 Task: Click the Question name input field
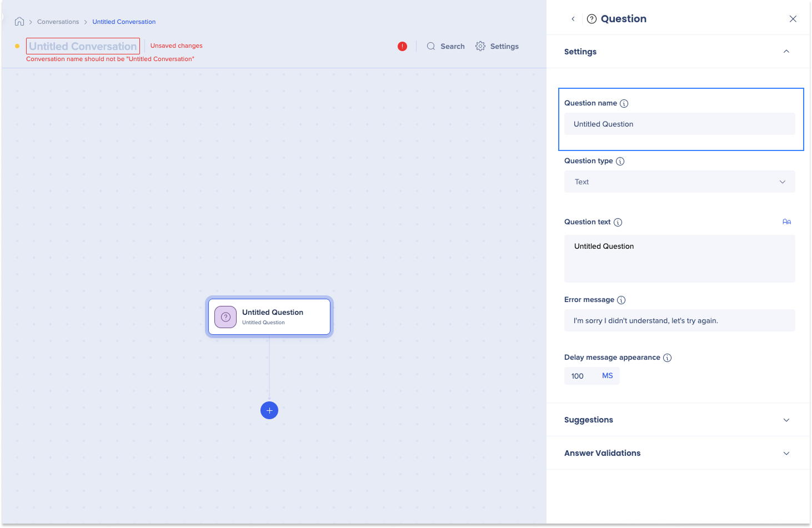679,124
